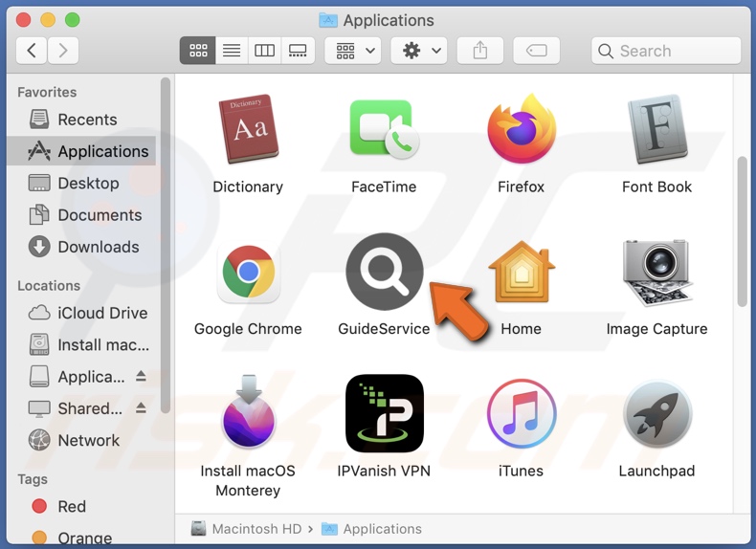
Task: Open Recents in the sidebar
Action: tap(82, 120)
